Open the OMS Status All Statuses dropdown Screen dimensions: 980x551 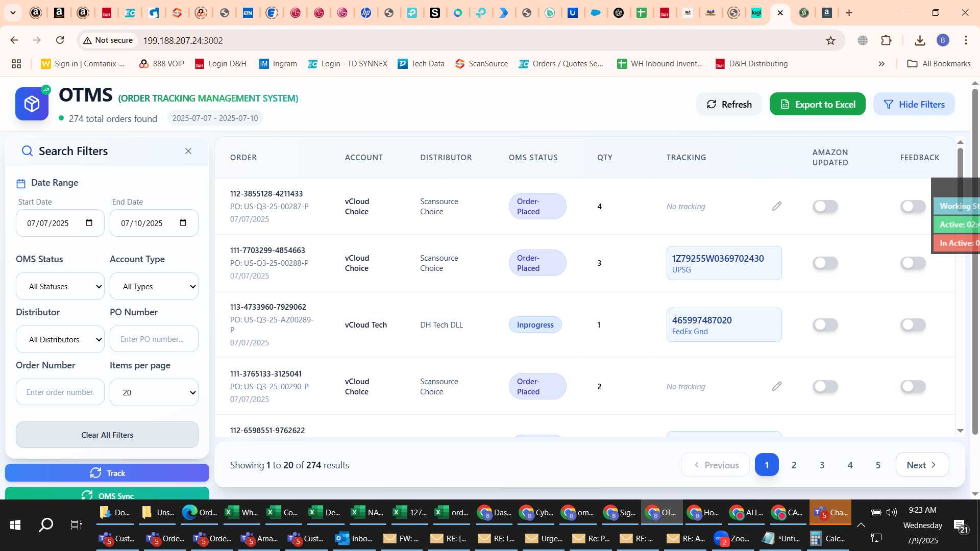click(60, 286)
